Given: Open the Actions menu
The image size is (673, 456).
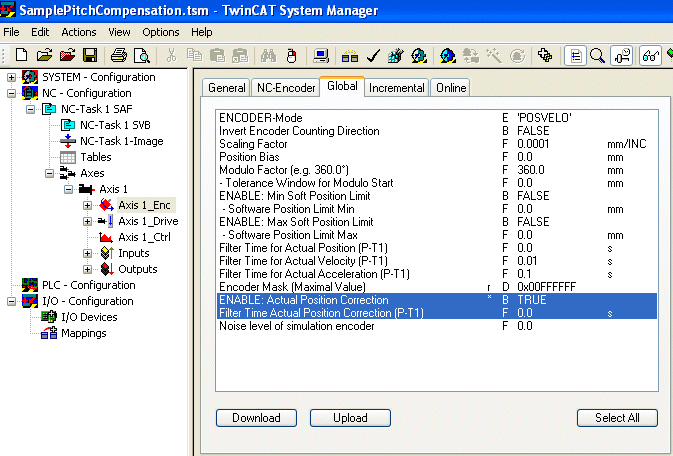Looking at the screenshot, I should pos(79,32).
